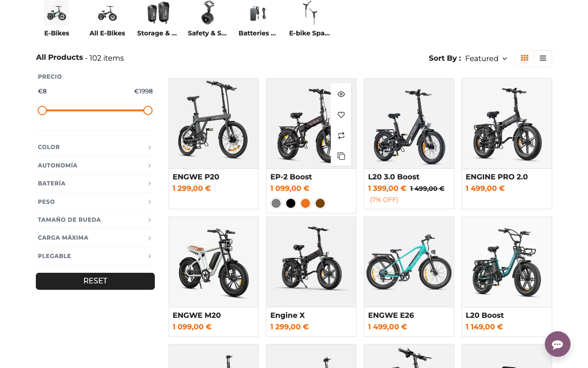Click the copy icon on EP-2 Boost card
The width and height of the screenshot is (588, 368).
341,155
